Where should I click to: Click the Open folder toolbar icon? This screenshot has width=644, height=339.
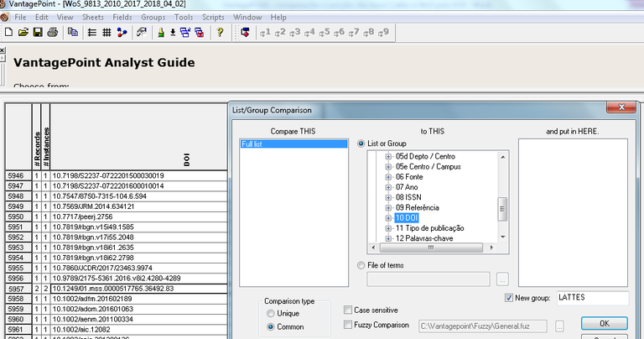pyautogui.click(x=23, y=32)
